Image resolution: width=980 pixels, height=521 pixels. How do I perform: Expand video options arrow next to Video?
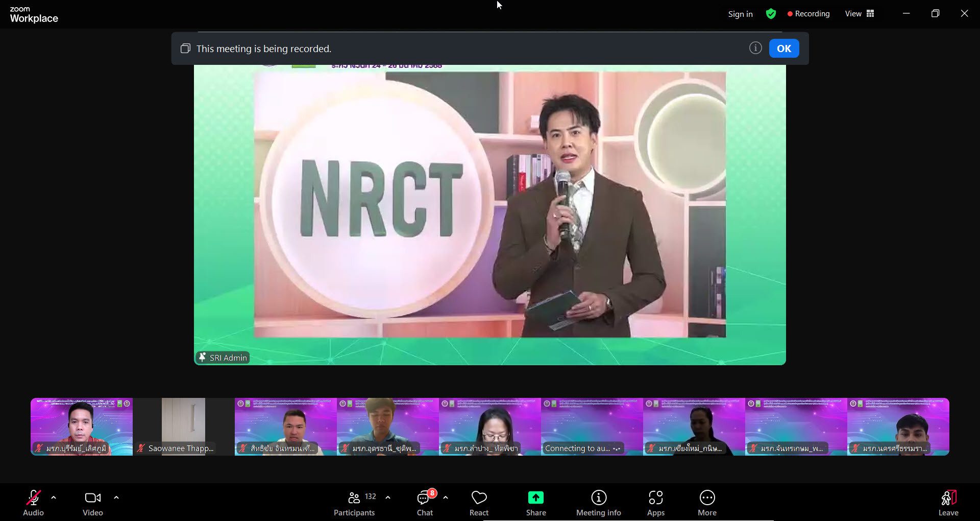pos(116,497)
